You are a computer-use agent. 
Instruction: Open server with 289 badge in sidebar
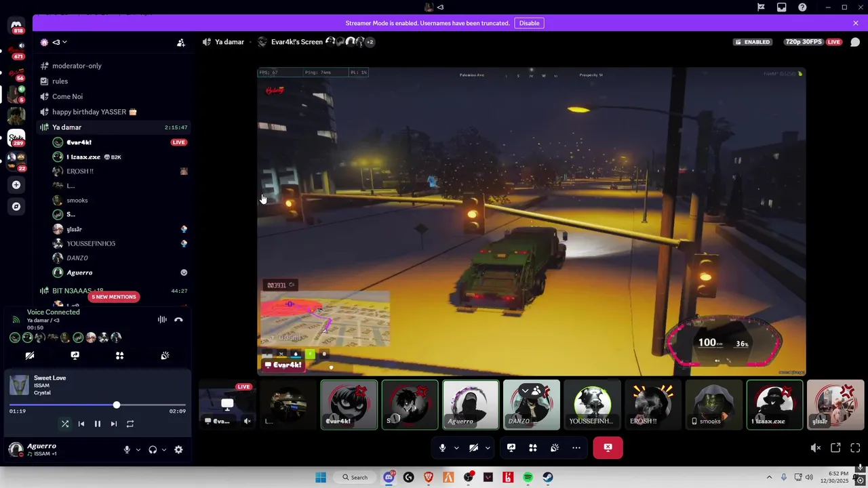(x=16, y=138)
